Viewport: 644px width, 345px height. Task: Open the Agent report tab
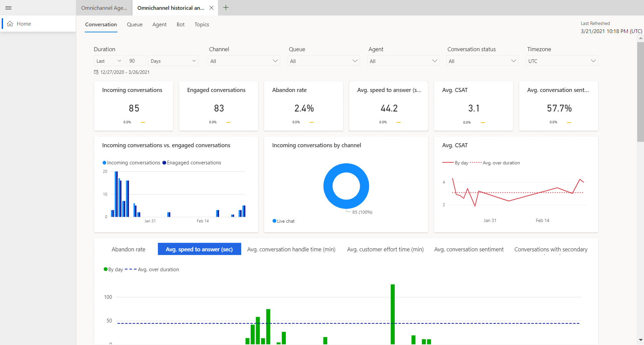coord(159,24)
